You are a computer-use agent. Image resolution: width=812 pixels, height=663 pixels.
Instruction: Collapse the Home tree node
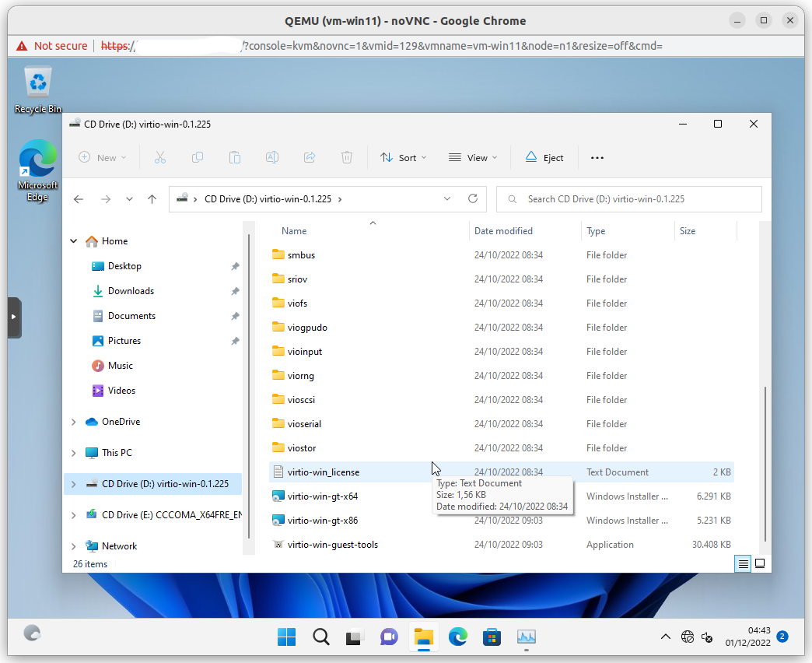tap(74, 241)
